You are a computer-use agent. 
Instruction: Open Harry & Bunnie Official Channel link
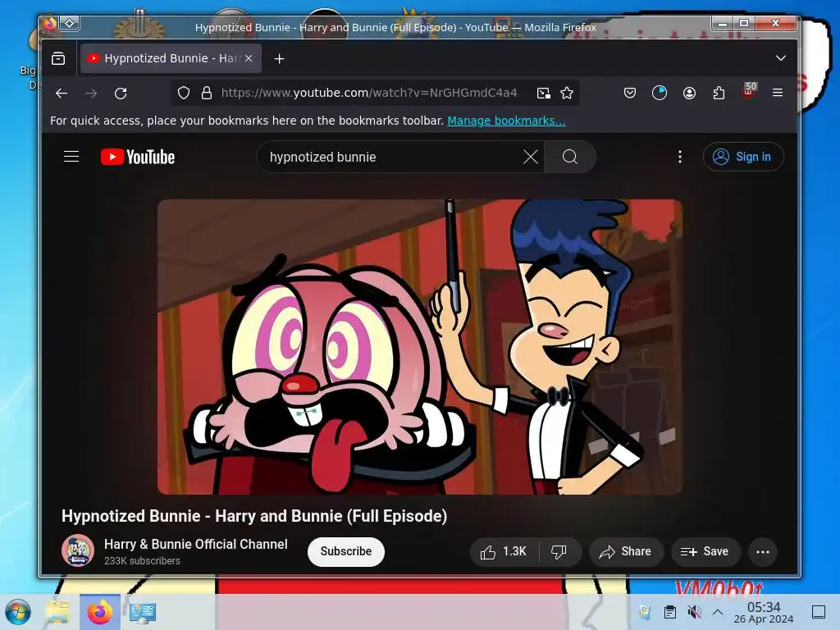pos(195,545)
